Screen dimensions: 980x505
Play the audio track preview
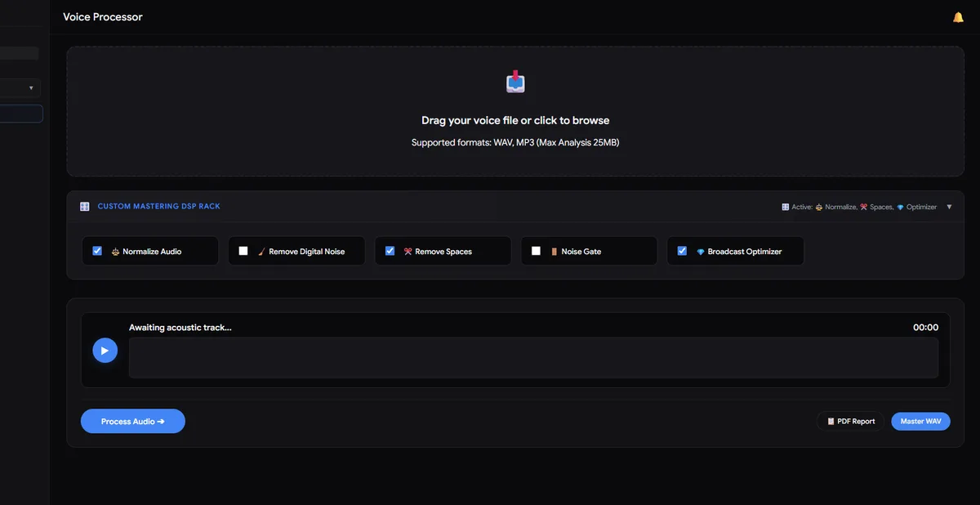click(105, 351)
